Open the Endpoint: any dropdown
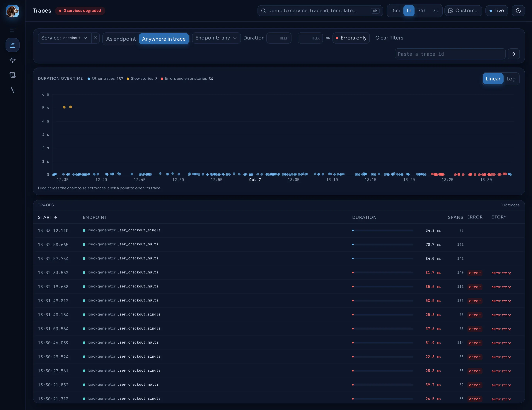This screenshot has height=410, width=532. [216, 38]
